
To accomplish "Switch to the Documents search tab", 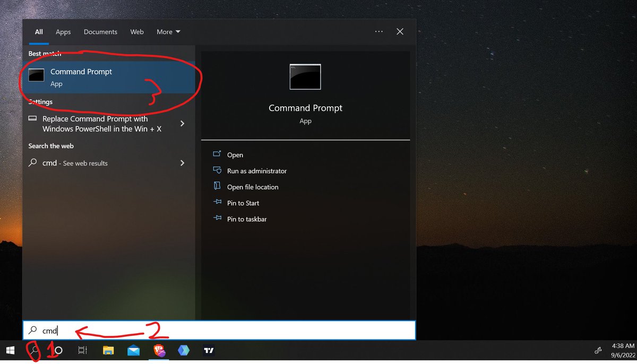I will coord(100,32).
